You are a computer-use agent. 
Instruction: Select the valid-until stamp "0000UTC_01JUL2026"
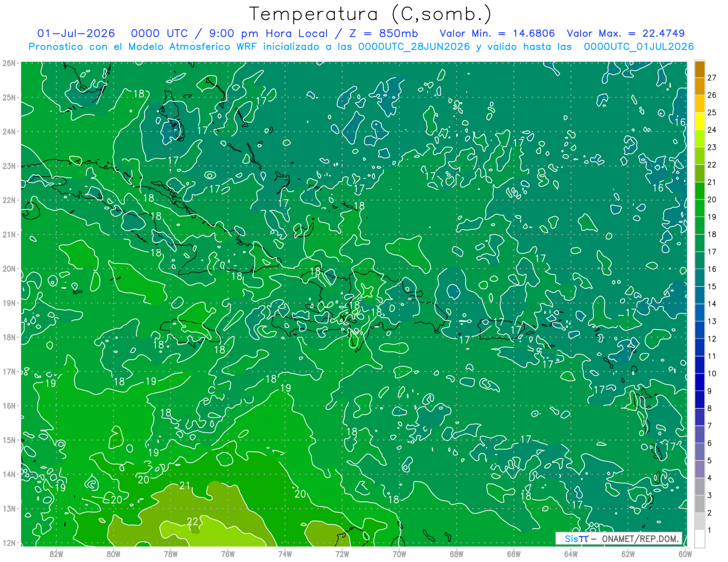tap(639, 47)
